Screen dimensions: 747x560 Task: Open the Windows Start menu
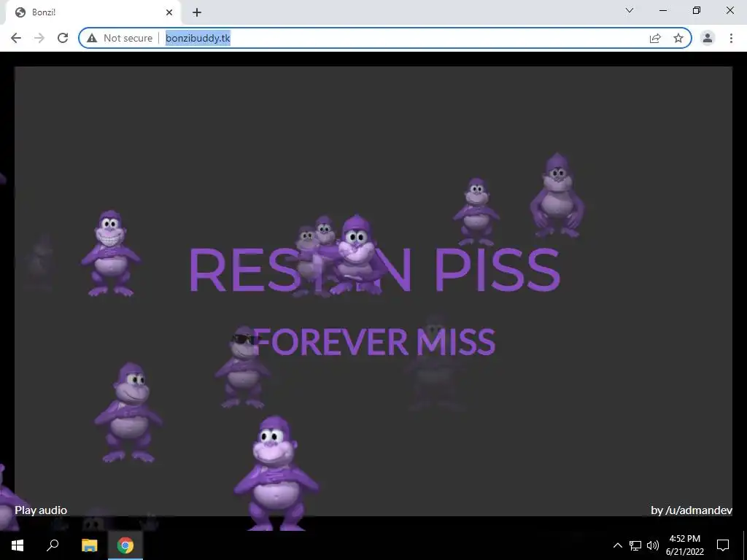tap(18, 545)
